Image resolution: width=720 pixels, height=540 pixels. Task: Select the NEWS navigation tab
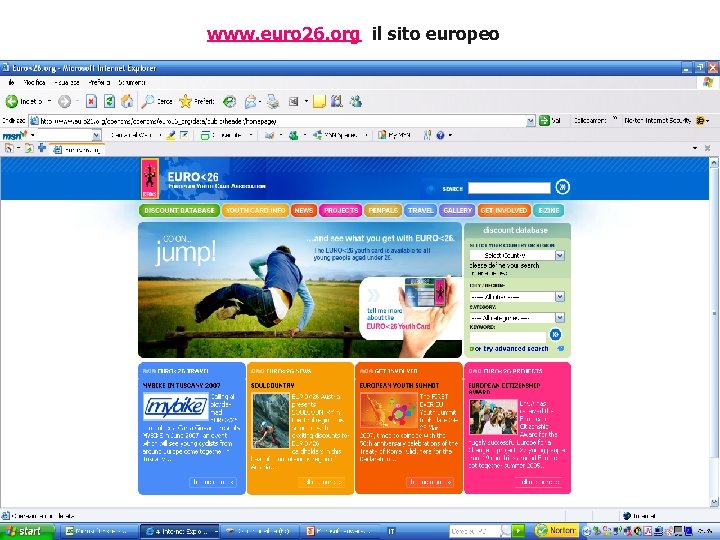tap(304, 210)
